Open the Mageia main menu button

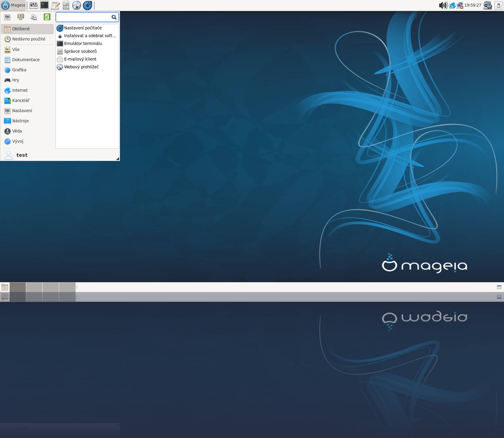(x=13, y=5)
